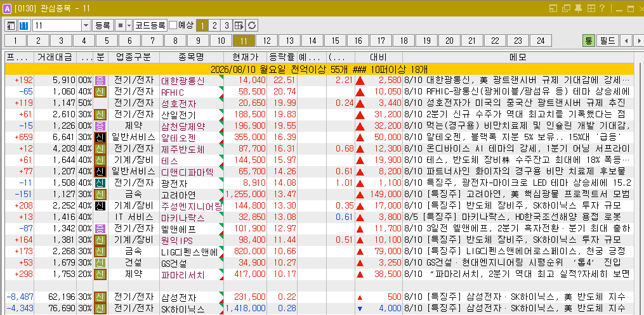Screen dimensions: 644x315
Task: Click the price 1,255,000 for 고려아연
Action: pyautogui.click(x=246, y=195)
